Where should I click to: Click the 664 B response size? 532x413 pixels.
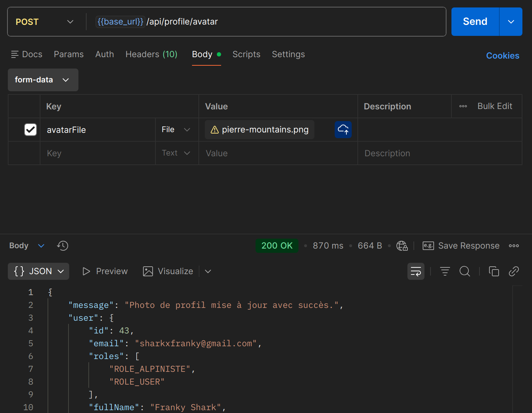370,246
